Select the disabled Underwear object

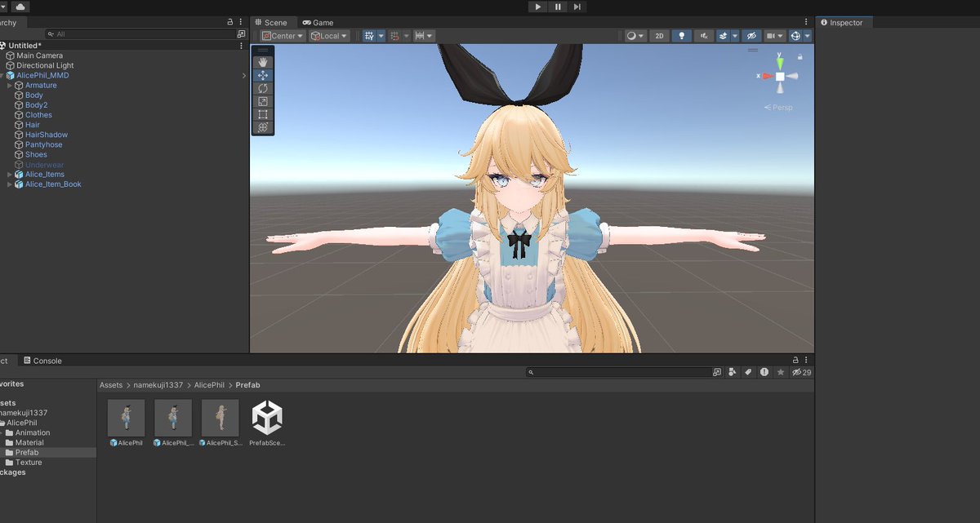tap(44, 165)
